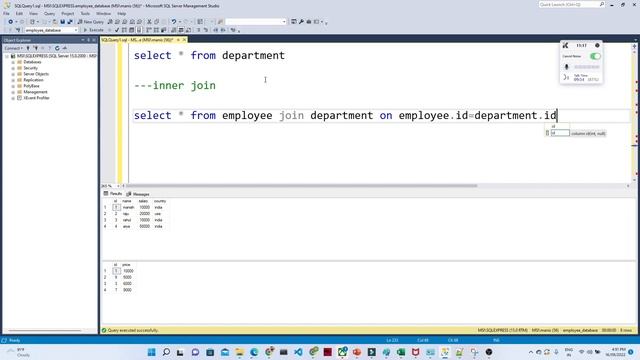Open the Tools menu
Screen dimensions: 640x360
click(85, 13)
